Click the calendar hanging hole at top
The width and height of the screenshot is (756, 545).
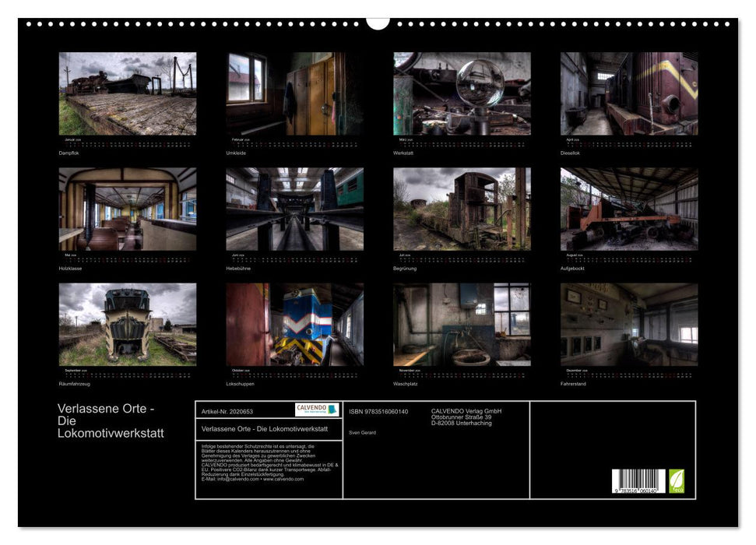(378, 21)
